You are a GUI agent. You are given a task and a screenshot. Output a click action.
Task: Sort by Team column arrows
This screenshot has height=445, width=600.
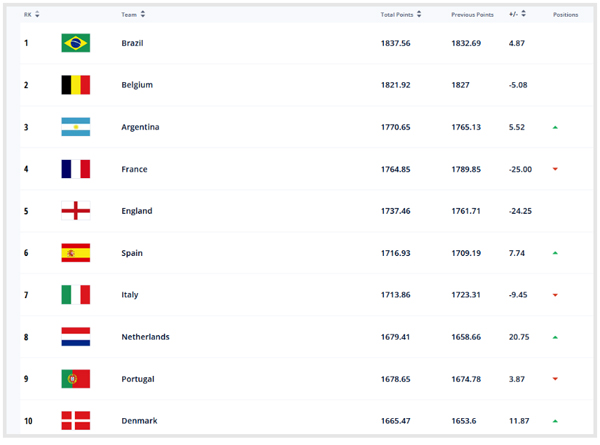tap(143, 15)
